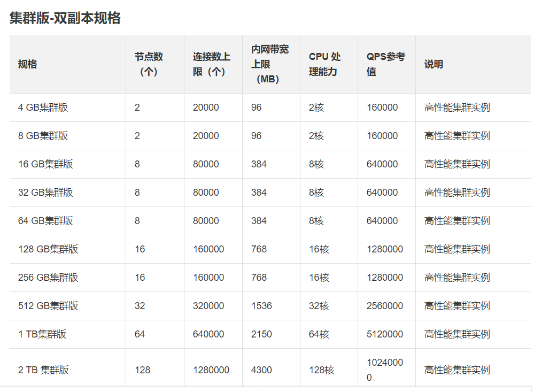Select the 128核 CPU cell
The image size is (534, 392).
tap(321, 370)
